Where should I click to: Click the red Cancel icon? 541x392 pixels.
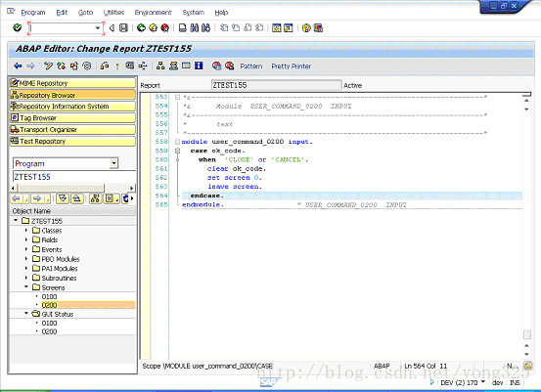point(165,28)
